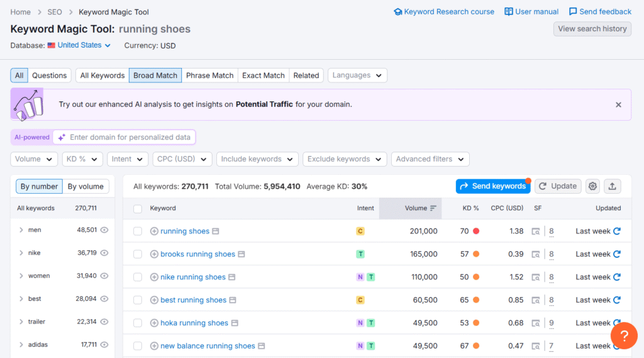The width and height of the screenshot is (644, 358).
Task: Check new balance running shoes checkbox
Action: click(x=138, y=346)
